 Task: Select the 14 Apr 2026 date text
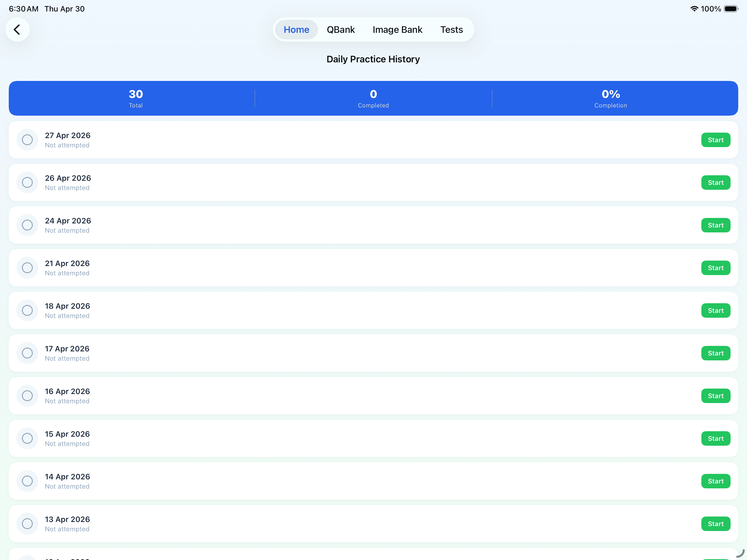(x=68, y=477)
